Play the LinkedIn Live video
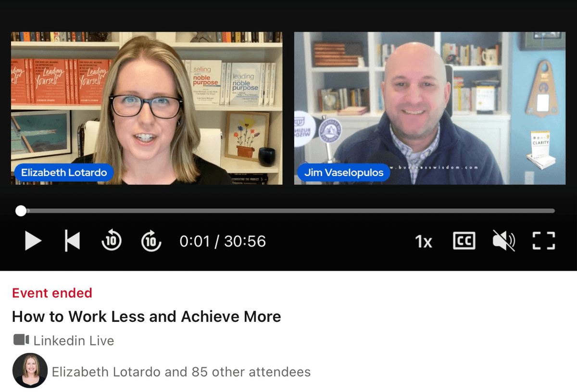 (x=33, y=241)
